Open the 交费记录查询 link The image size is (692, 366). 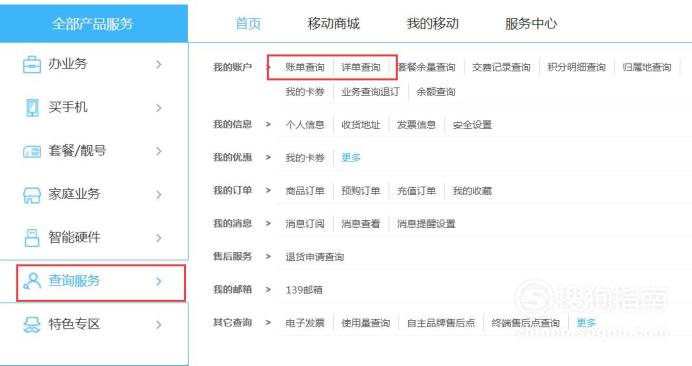coord(501,67)
